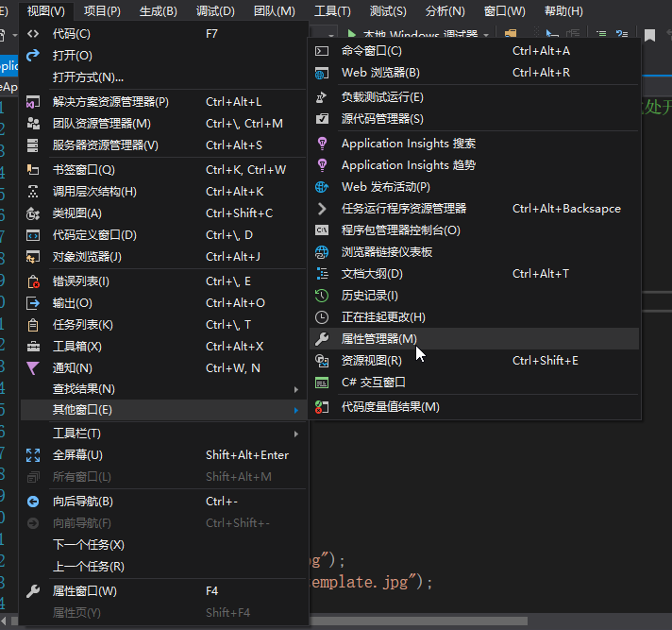Screen dimensions: 672x630
Task: Open the 分析(N) menu
Action: [445, 11]
